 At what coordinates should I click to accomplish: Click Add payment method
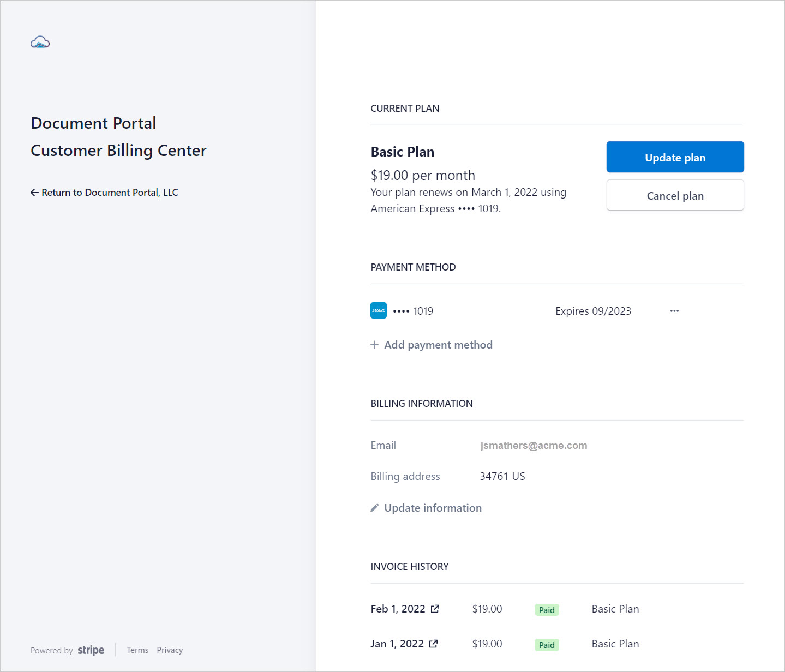pos(438,345)
